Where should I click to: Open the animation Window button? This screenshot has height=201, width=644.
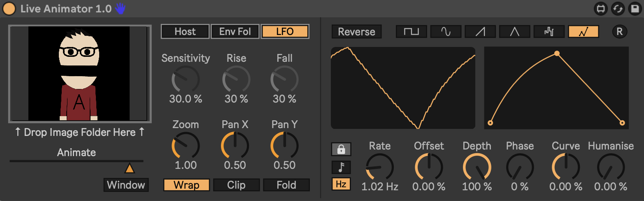click(x=126, y=185)
